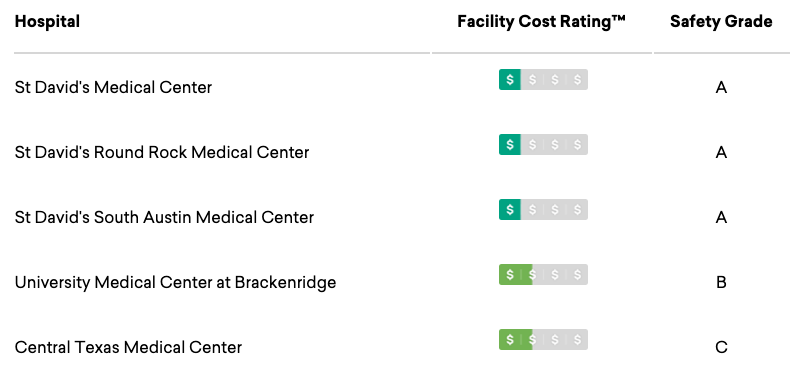Click green dollar sign in St David's Medical Center rating
The height and width of the screenshot is (378, 803).
tap(510, 79)
